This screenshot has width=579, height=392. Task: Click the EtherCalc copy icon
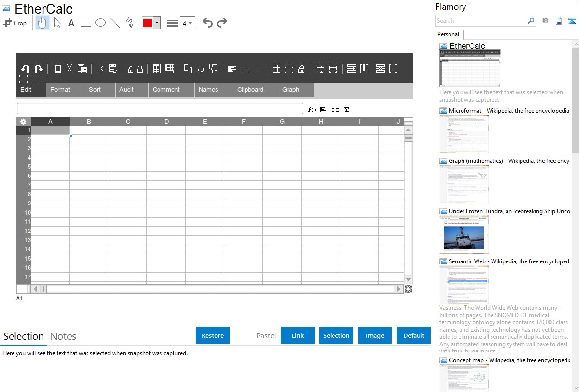57,68
